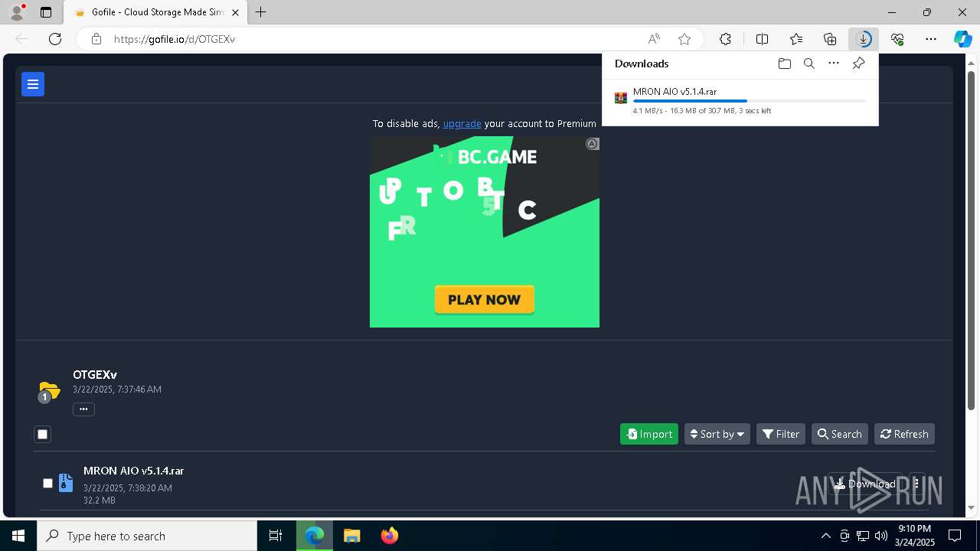
Task: Close the Gofile tab
Action: [236, 12]
